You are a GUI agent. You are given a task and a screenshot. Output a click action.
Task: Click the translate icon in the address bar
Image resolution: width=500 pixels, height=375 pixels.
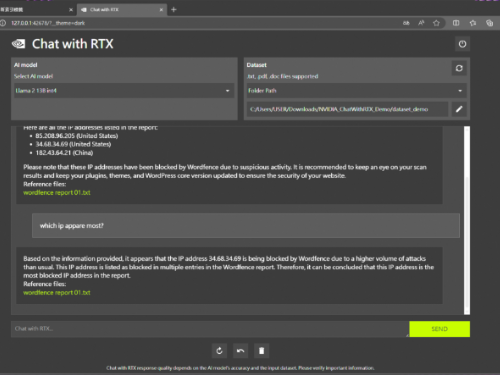click(x=406, y=23)
